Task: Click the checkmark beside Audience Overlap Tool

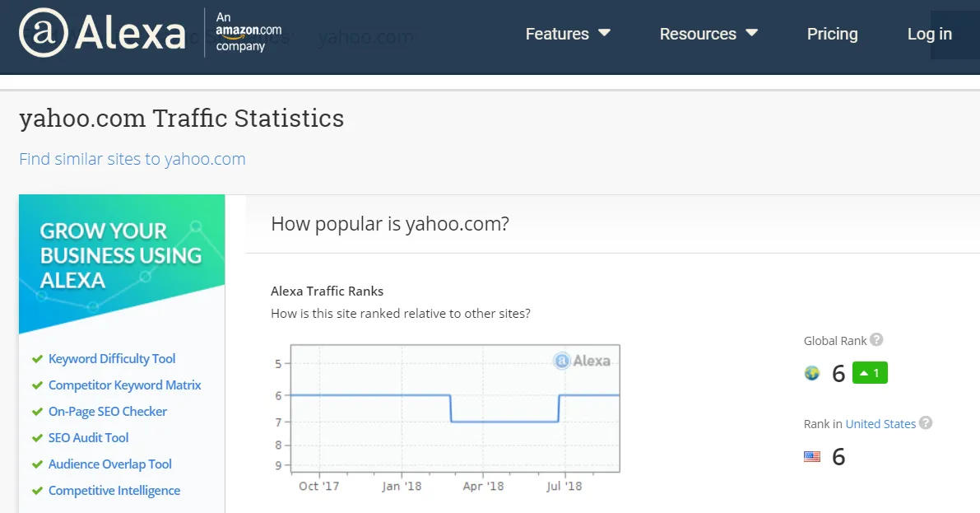Action: (37, 464)
